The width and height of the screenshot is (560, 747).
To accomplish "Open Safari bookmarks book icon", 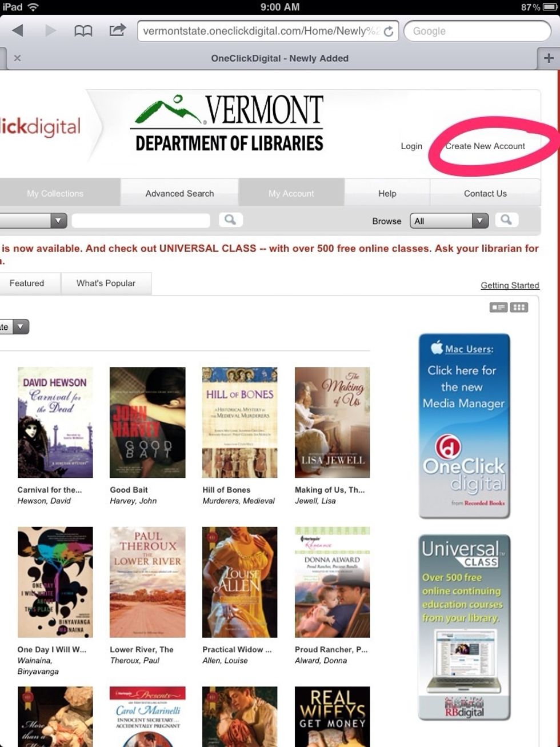I will tap(83, 31).
